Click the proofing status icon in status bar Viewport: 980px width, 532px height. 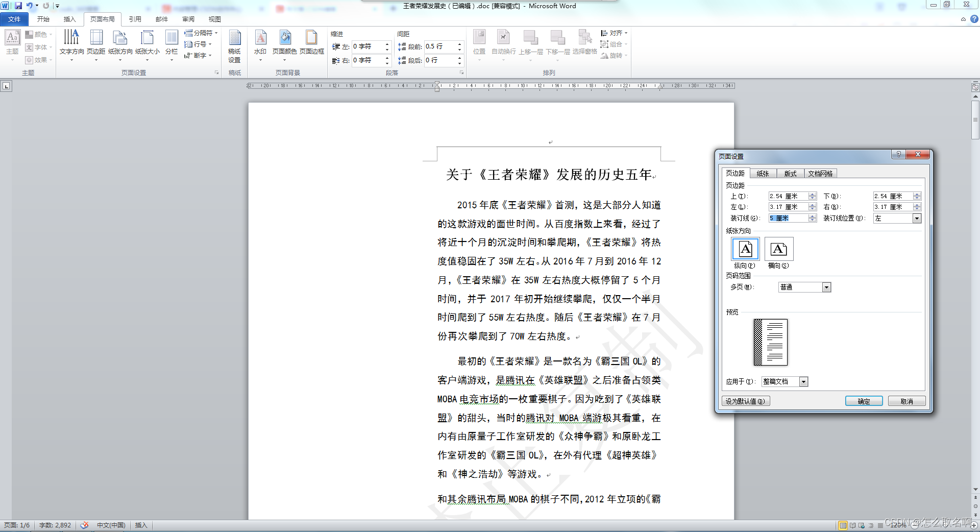point(84,525)
